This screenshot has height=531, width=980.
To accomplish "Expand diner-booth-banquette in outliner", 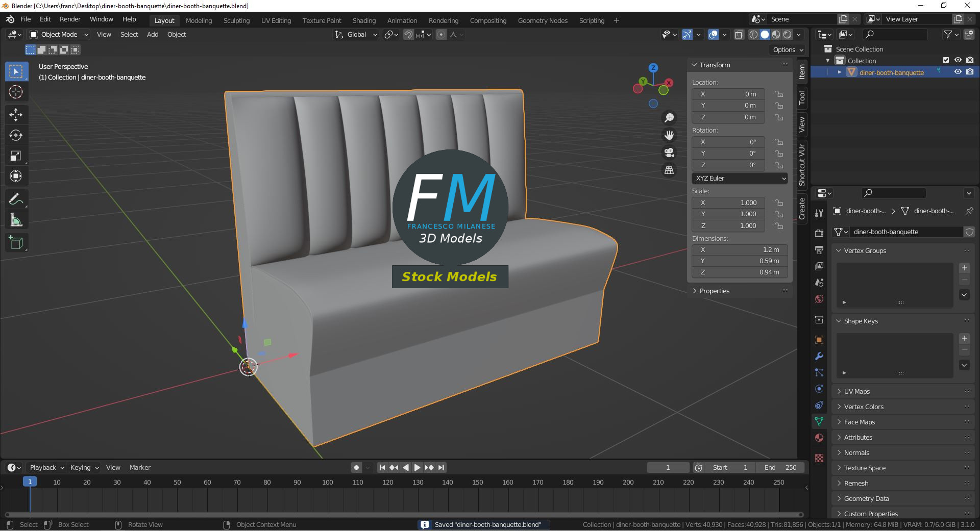I will [x=839, y=72].
